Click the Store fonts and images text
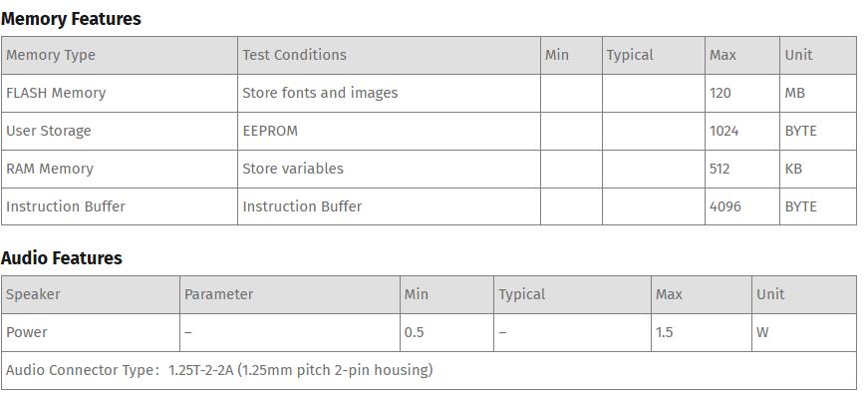This screenshot has width=868, height=396. 320,93
